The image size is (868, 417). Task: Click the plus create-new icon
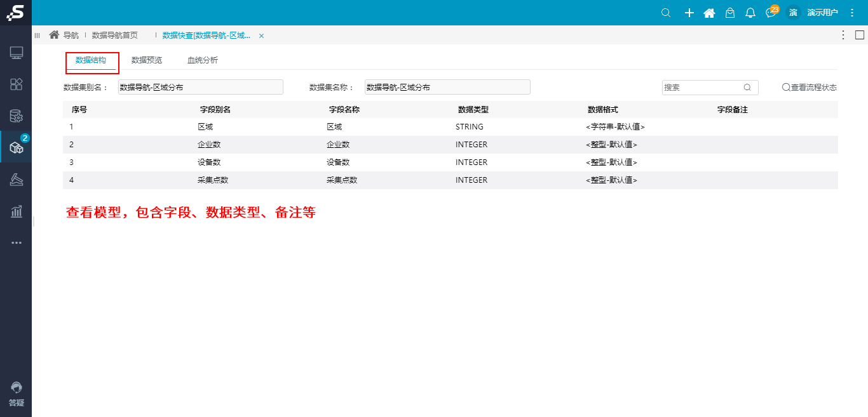pyautogui.click(x=689, y=13)
